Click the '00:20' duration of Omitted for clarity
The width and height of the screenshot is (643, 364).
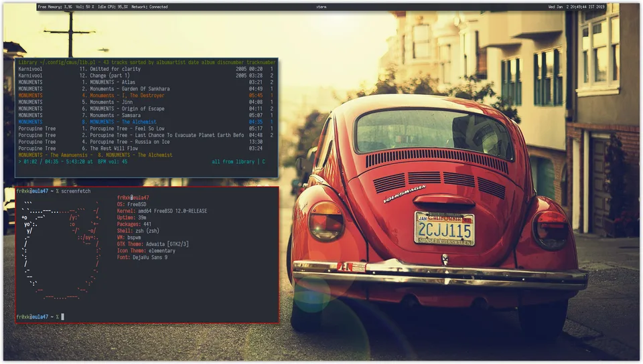(x=255, y=69)
